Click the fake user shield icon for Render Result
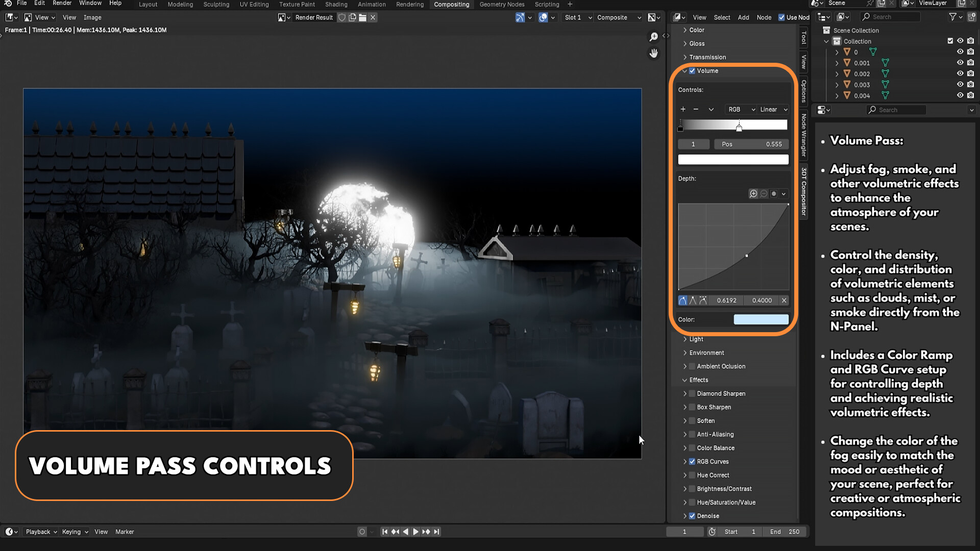Viewport: 980px width, 551px height. 341,17
